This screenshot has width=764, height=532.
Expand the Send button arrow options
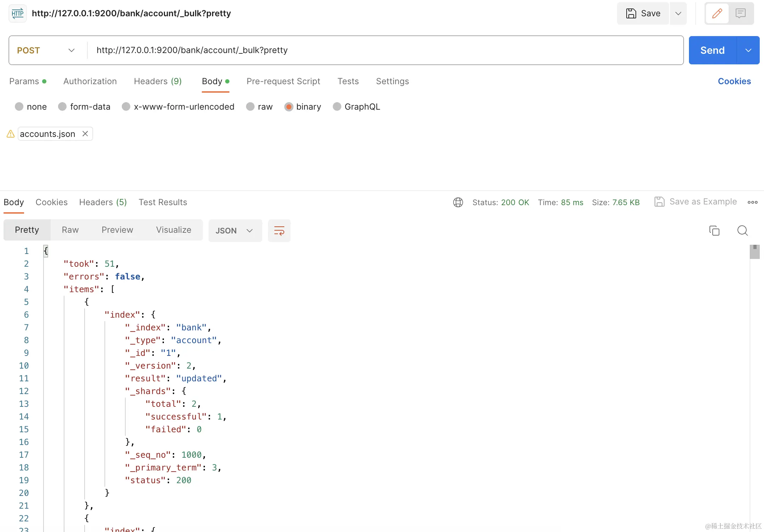[x=748, y=50]
